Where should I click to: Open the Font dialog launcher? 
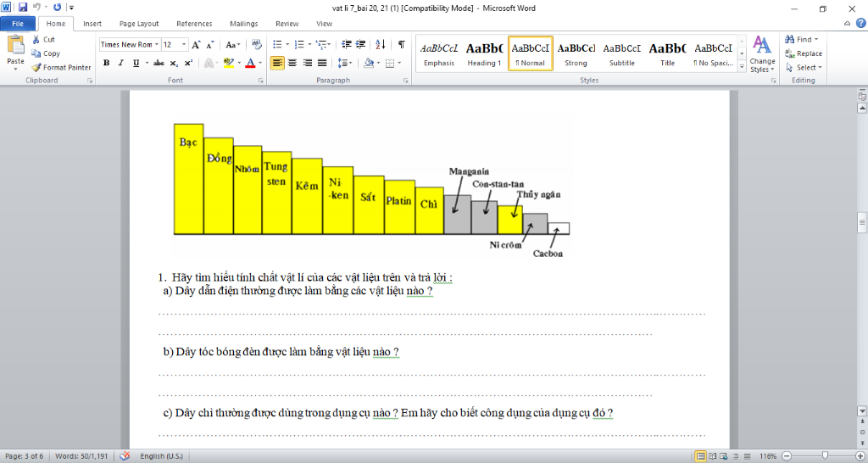point(261,81)
